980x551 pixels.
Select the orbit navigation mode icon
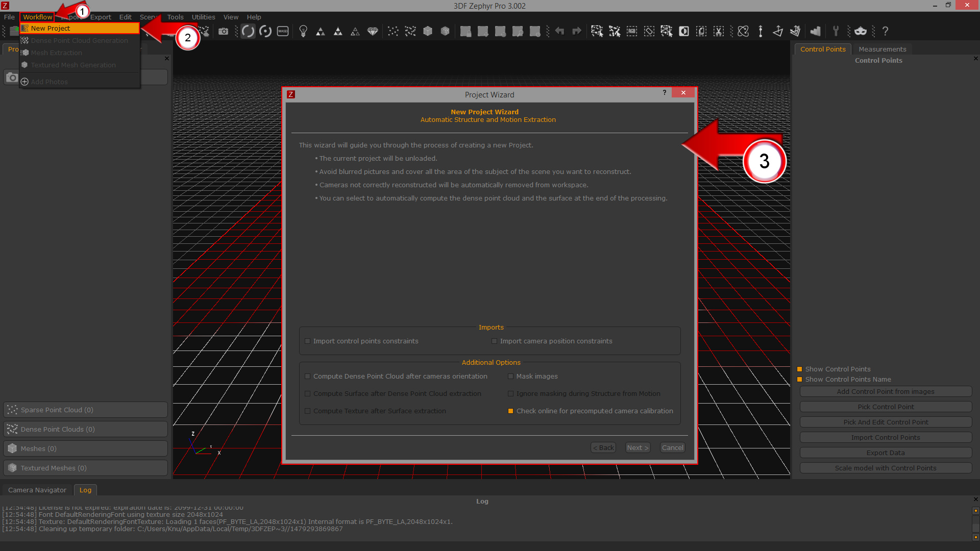(248, 32)
